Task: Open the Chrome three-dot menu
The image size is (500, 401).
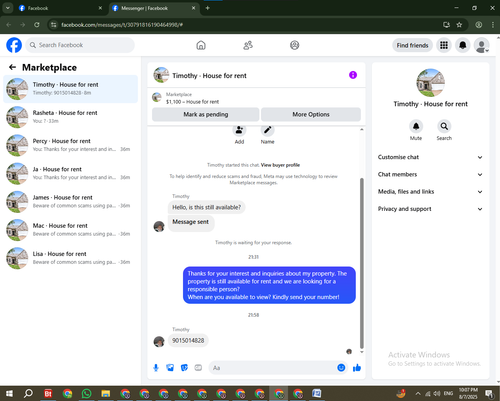Action: pyautogui.click(x=493, y=25)
